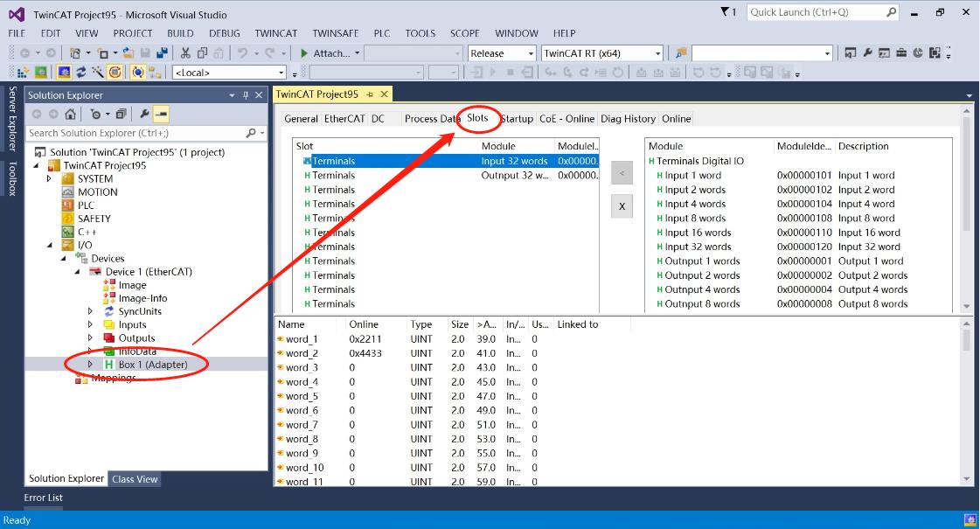Screen dimensions: 980x529
Task: Toggle the Preview Selected Items button
Action: (x=161, y=115)
